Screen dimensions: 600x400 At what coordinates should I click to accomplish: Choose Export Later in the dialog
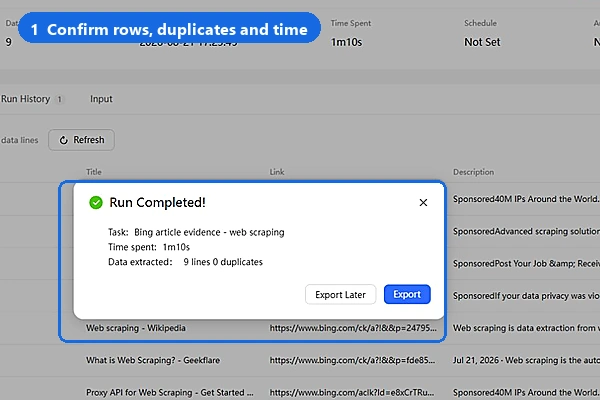340,294
